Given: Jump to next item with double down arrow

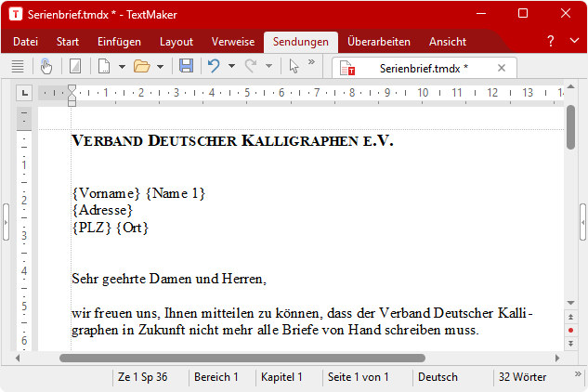Looking at the screenshot, I should [570, 344].
